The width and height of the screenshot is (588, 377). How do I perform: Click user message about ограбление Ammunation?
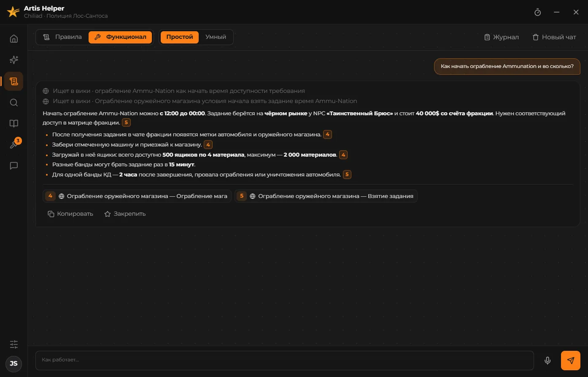507,66
